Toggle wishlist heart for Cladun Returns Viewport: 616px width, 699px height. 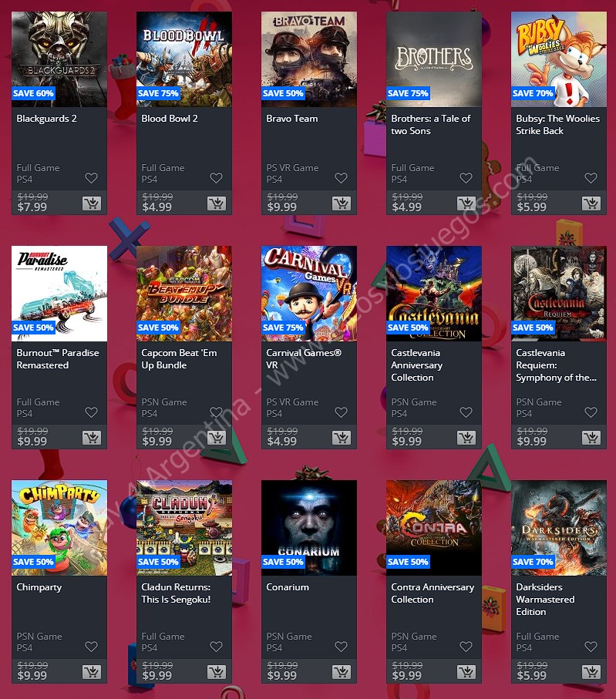point(217,647)
